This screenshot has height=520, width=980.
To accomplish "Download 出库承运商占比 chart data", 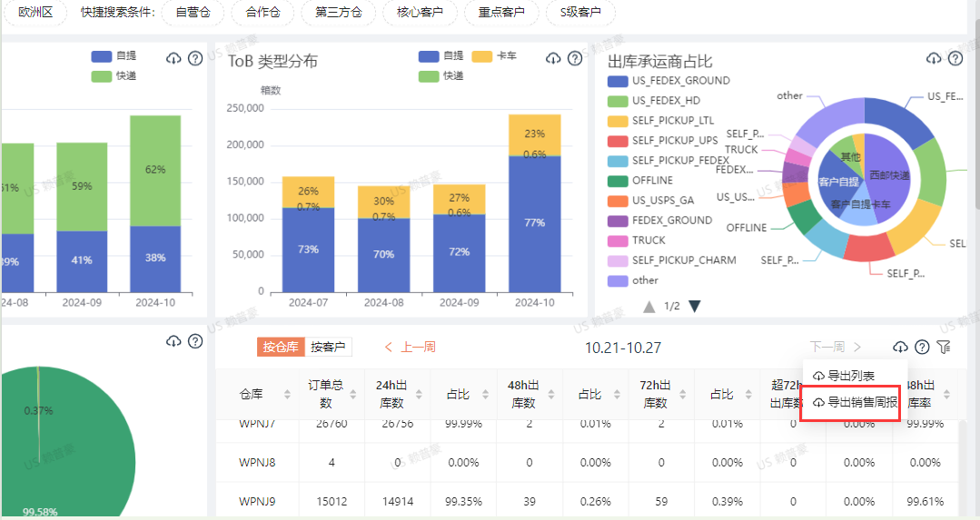I will (x=933, y=59).
